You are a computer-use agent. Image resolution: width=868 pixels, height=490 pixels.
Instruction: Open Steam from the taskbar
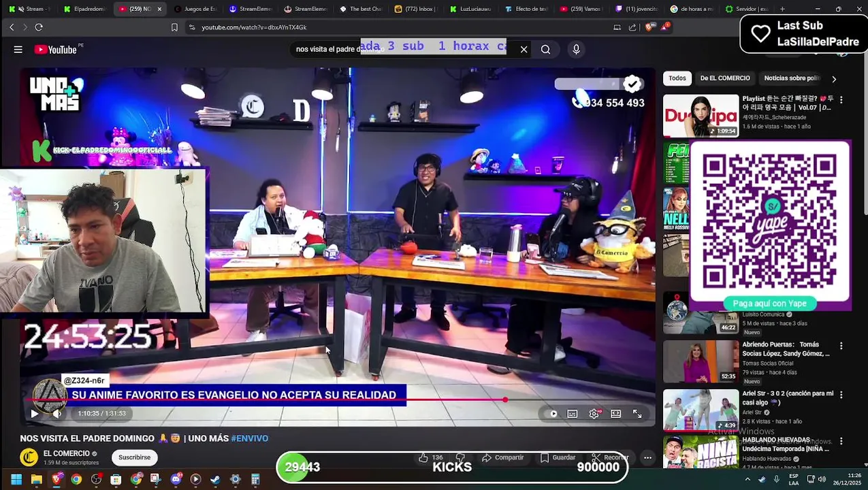(x=215, y=479)
